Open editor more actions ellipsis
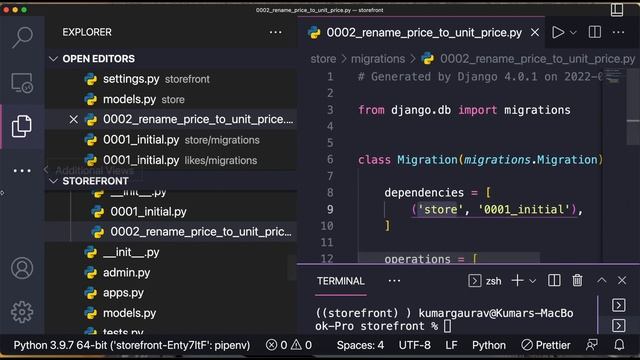This screenshot has height=360, width=640. click(x=618, y=32)
